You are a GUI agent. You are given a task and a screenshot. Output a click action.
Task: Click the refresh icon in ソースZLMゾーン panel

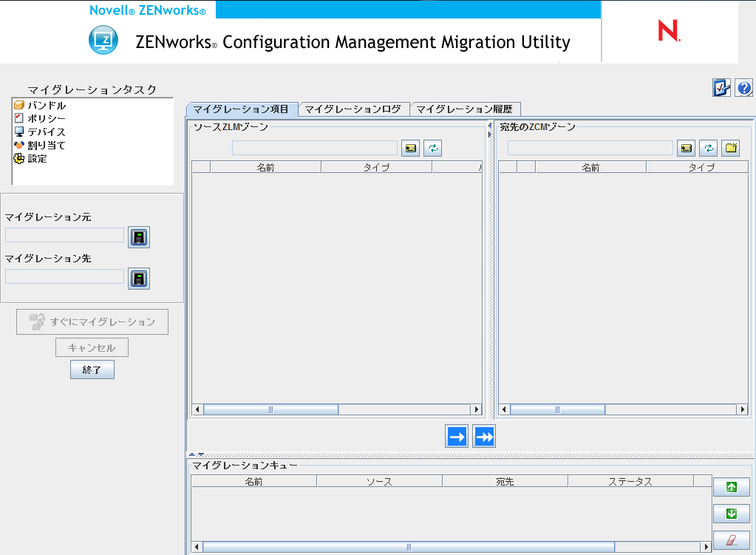click(x=433, y=148)
